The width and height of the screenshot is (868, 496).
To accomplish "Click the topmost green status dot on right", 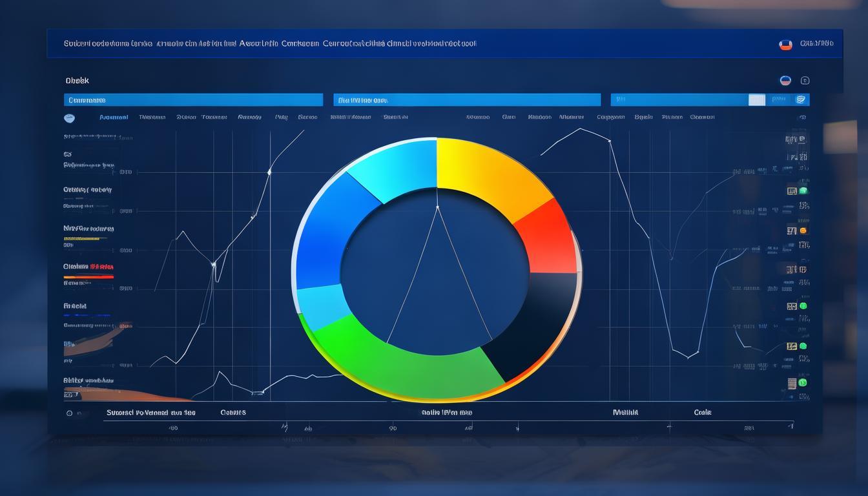I will coord(803,191).
